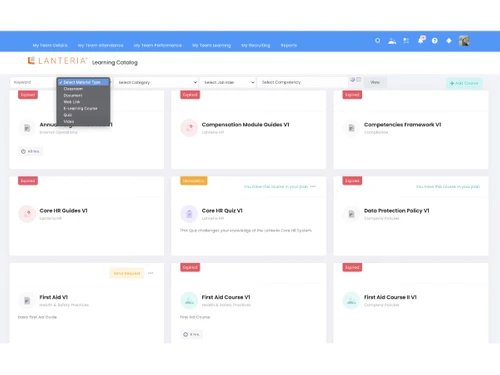Open the user profile avatar
The height and width of the screenshot is (375, 500).
pos(464,41)
